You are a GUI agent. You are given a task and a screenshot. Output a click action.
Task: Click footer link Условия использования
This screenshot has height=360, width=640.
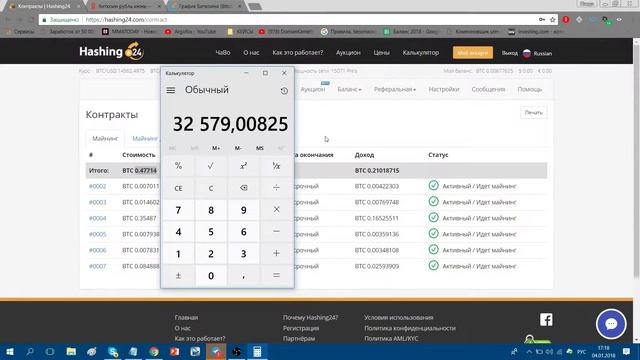pyautogui.click(x=399, y=318)
